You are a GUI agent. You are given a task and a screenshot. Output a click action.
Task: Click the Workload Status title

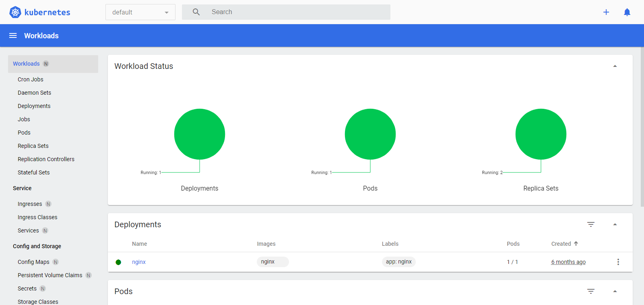(x=144, y=66)
